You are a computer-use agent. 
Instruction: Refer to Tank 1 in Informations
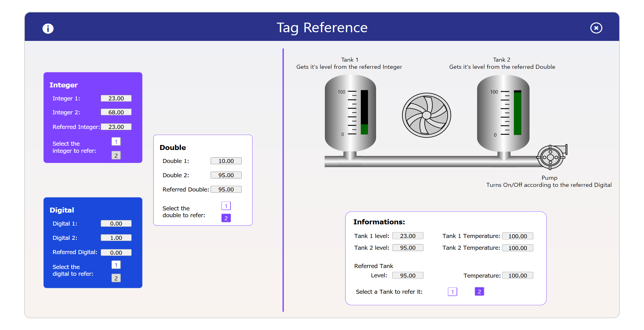[x=452, y=292]
